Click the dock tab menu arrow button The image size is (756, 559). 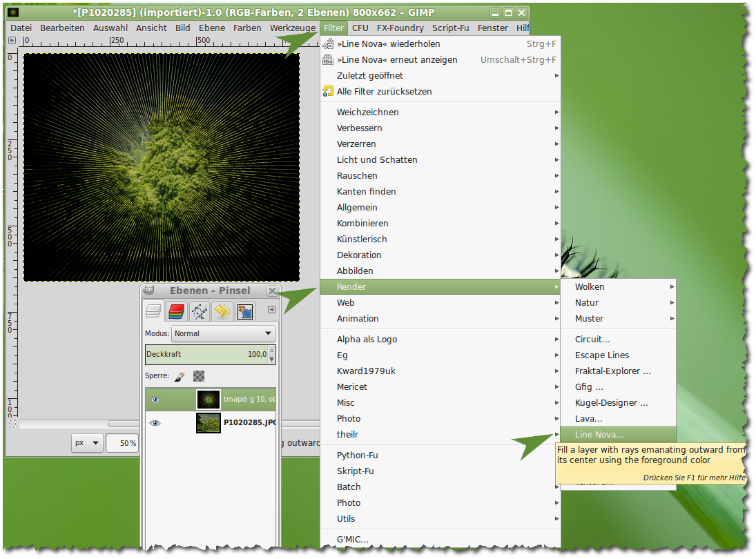pos(271,310)
